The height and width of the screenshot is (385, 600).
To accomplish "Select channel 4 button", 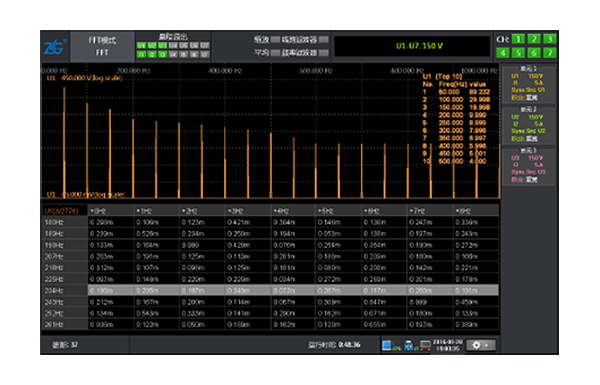I will [502, 53].
